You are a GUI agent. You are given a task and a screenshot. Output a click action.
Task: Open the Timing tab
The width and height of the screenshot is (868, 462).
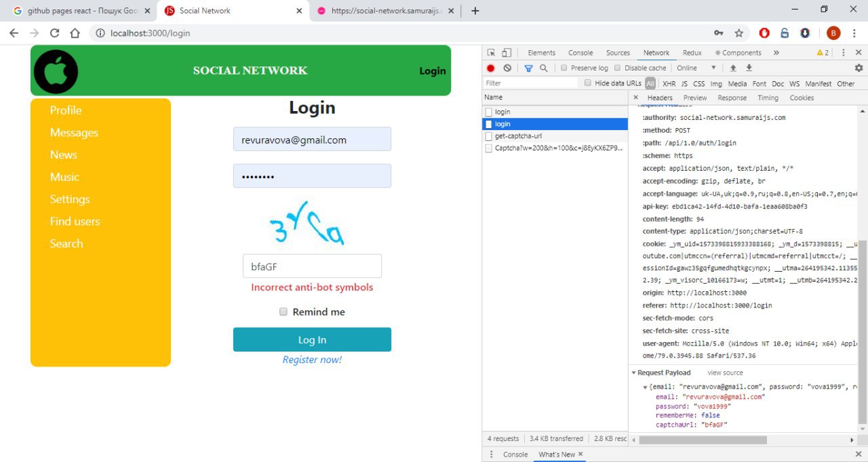tap(768, 98)
